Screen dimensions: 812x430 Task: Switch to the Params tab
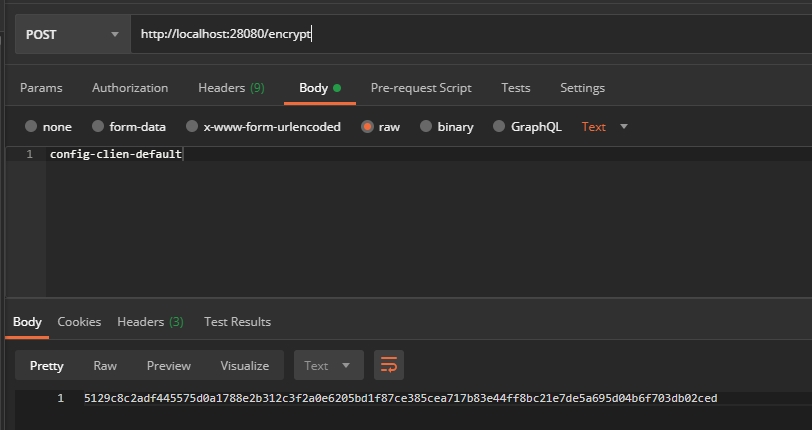coord(41,88)
